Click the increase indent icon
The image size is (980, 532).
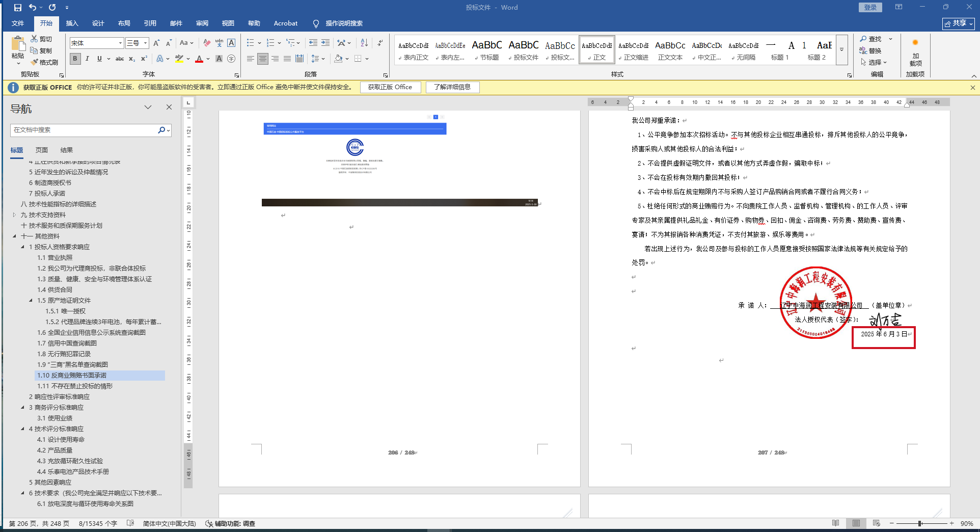coord(325,43)
